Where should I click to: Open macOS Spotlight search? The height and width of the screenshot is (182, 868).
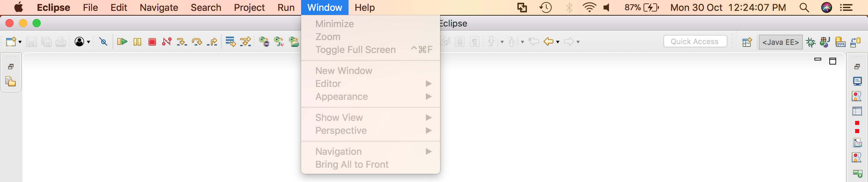(804, 7)
